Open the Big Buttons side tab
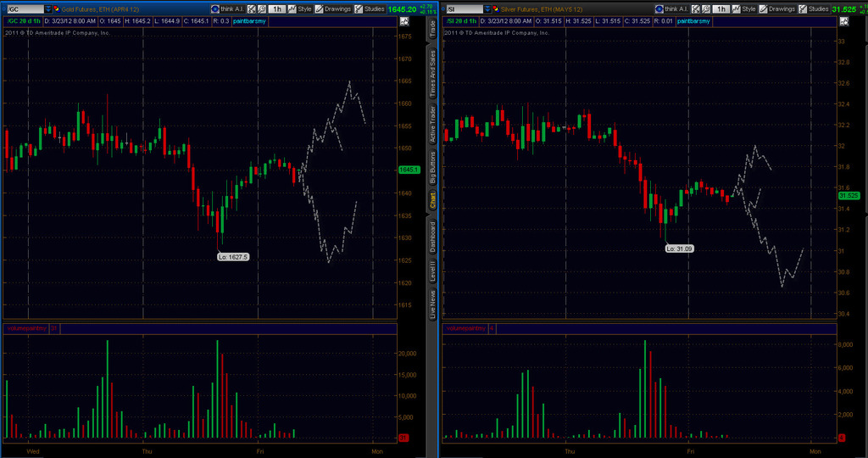Screen dimensions: 868x458 (x=432, y=167)
